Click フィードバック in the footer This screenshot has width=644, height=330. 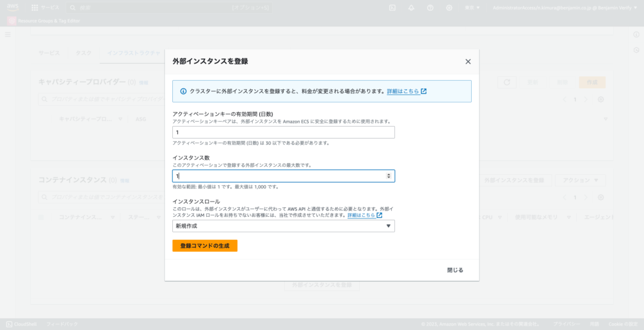[x=62, y=324]
